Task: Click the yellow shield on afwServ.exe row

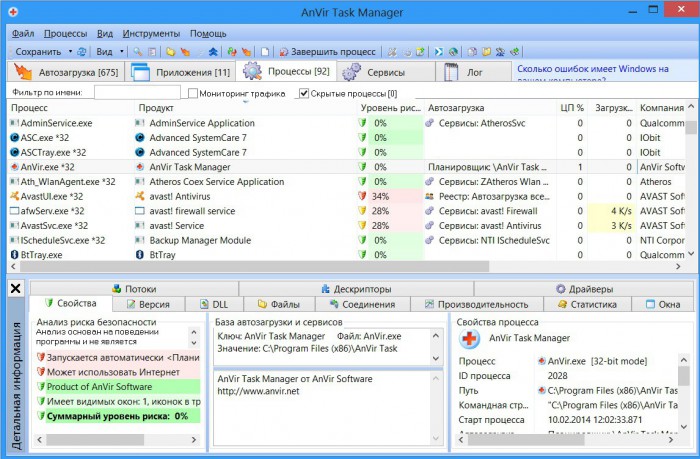Action: [x=362, y=211]
